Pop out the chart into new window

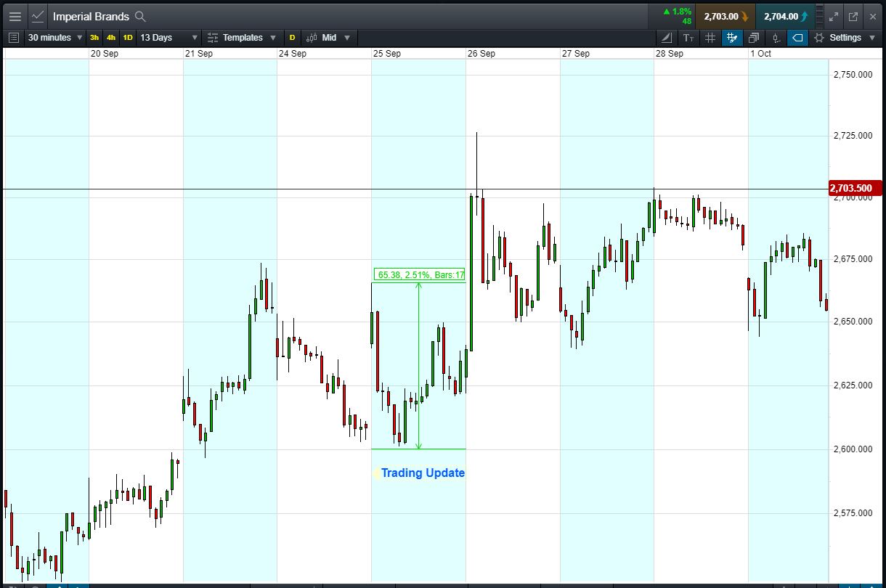pyautogui.click(x=853, y=16)
